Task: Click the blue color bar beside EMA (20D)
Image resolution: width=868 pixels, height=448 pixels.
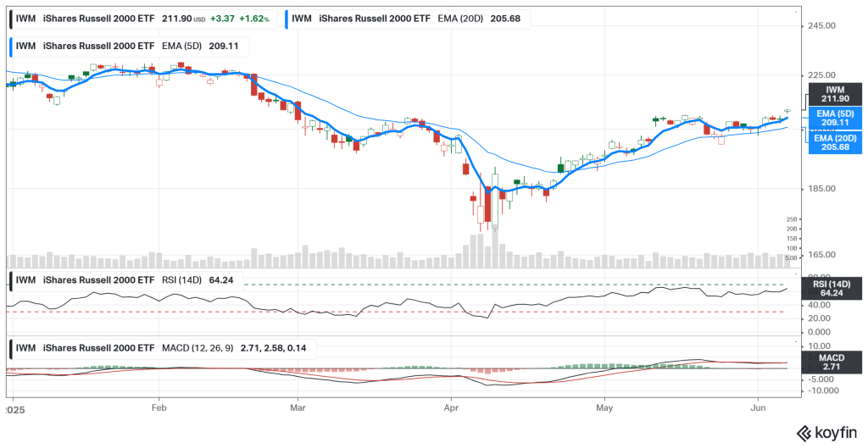Action: click(x=288, y=18)
